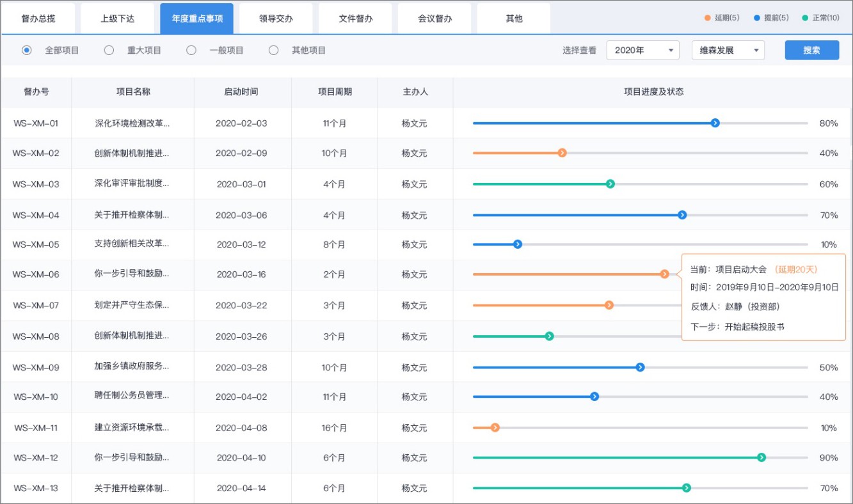Pick the 其他项目 radio option
Screen dimensions: 853x504
point(274,50)
